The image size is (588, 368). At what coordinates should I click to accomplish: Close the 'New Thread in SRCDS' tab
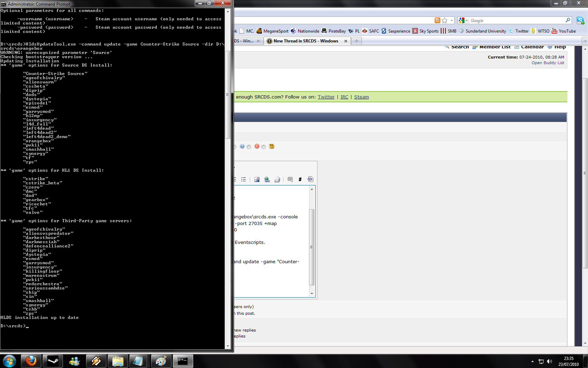pyautogui.click(x=346, y=41)
